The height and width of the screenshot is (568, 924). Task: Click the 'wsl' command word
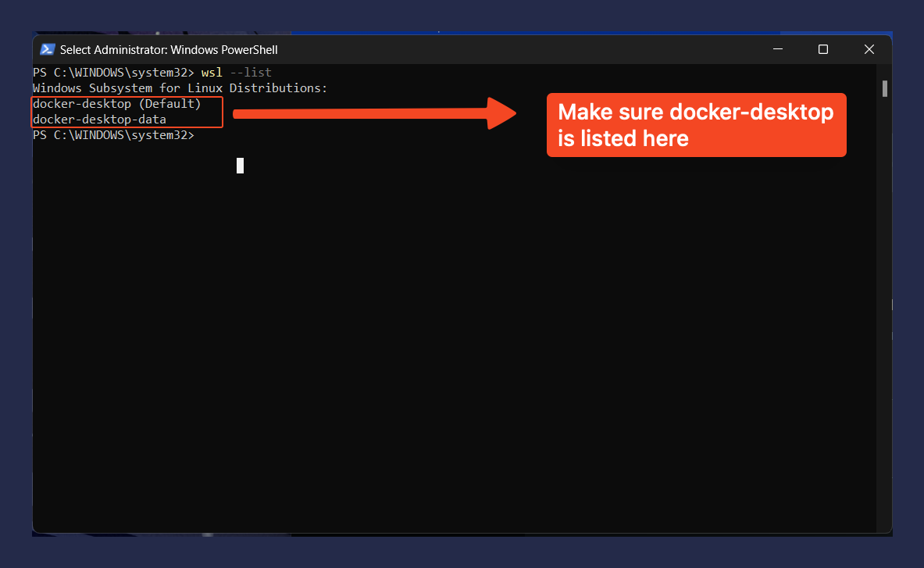212,73
